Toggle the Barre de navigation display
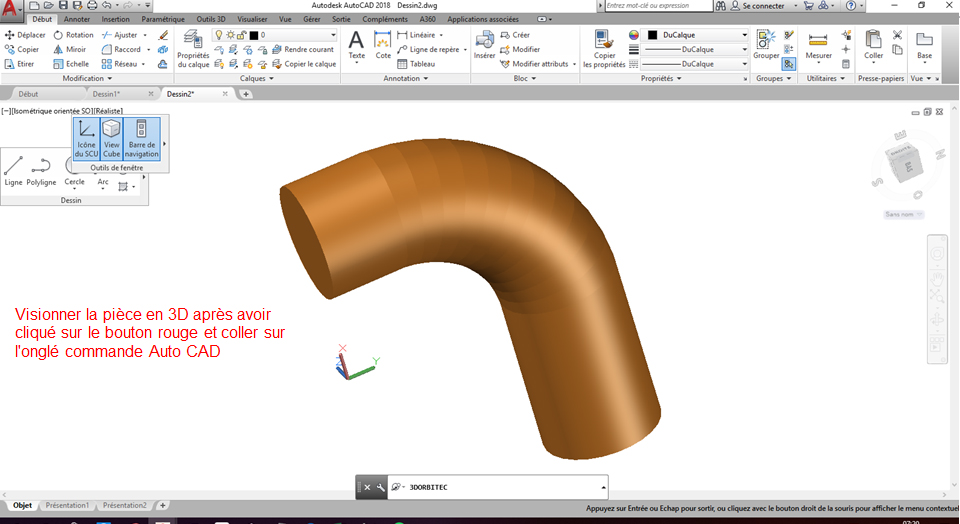This screenshot has height=524, width=960. point(142,137)
